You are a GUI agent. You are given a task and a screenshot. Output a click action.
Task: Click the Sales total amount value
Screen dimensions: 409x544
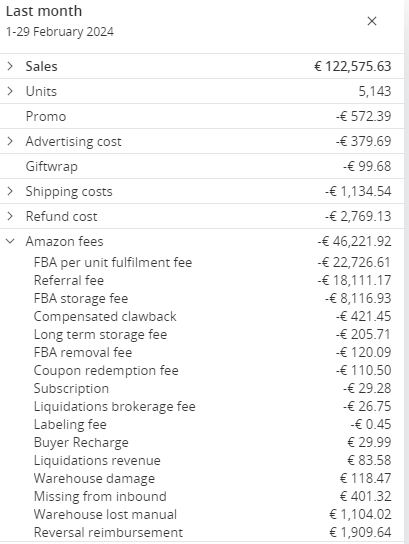(352, 66)
